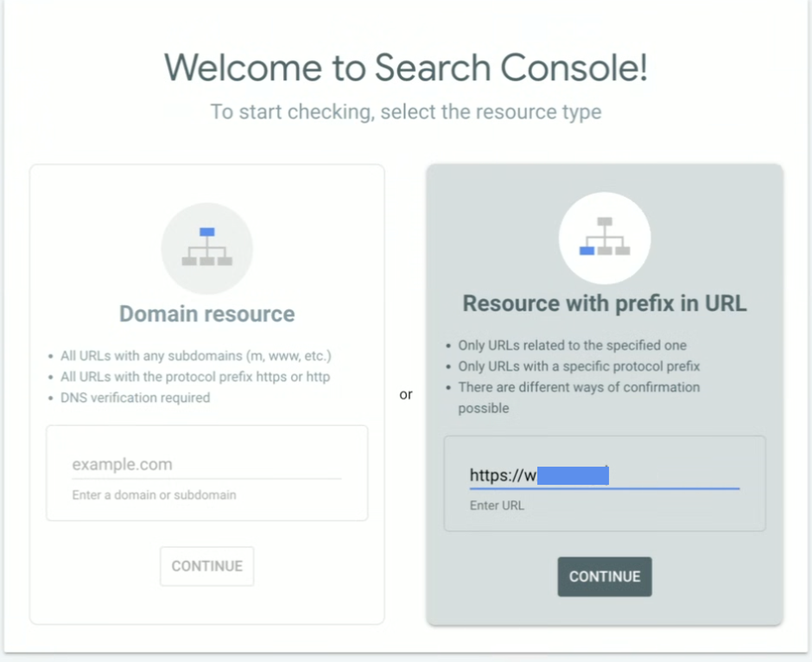Screen dimensions: 812x662
Task: Click the "All URLs with any subdomains" bullet
Action: [196, 356]
